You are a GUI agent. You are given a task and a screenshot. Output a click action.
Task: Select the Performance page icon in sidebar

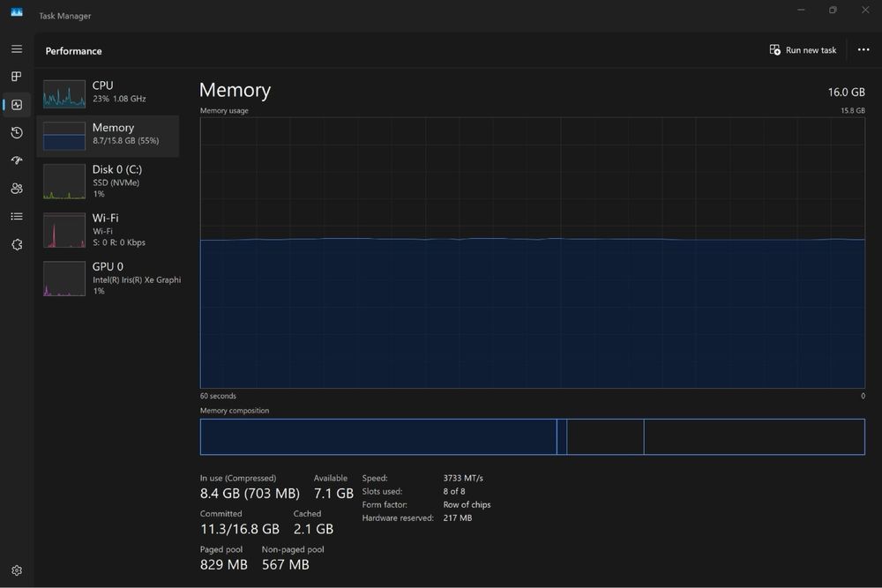pos(17,105)
